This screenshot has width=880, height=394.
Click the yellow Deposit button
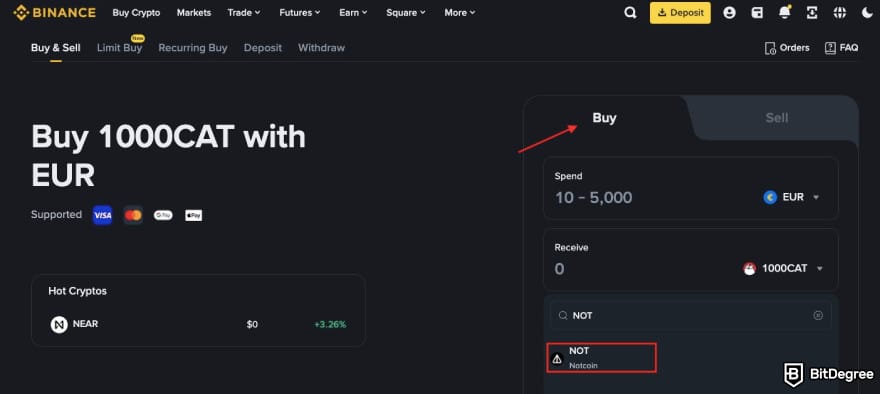click(680, 12)
